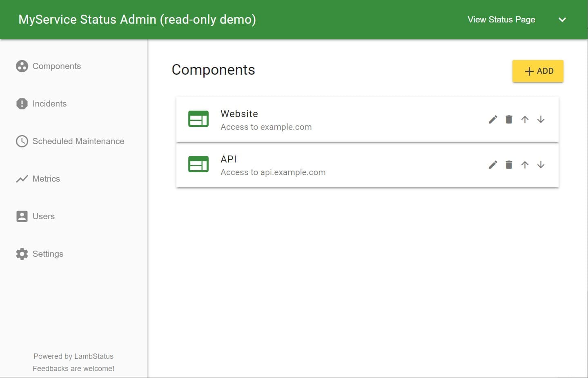Select the Users person icon
This screenshot has width=588, height=378.
coord(22,216)
